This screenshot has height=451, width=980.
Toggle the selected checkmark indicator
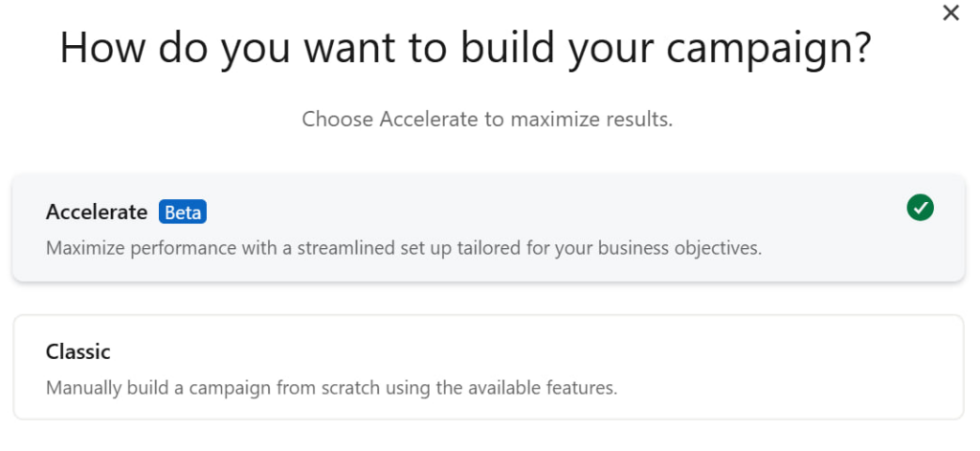point(920,207)
